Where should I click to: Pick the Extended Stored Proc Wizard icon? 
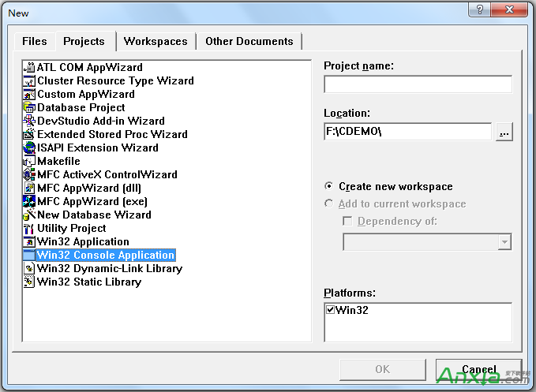point(29,134)
